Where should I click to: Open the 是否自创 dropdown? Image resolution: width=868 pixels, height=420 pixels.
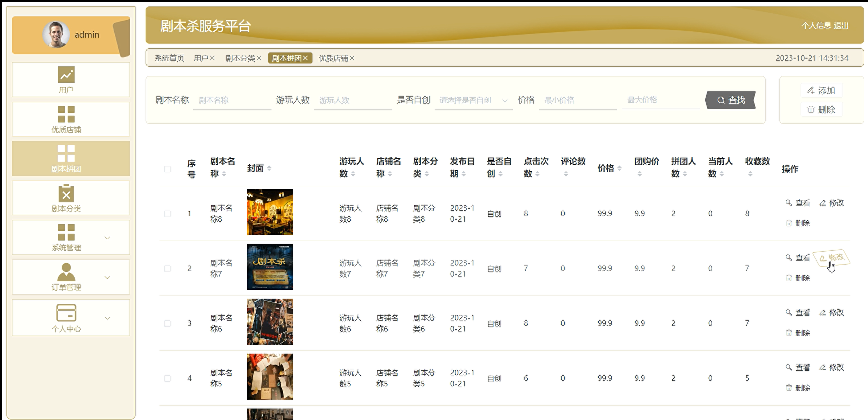pyautogui.click(x=473, y=100)
